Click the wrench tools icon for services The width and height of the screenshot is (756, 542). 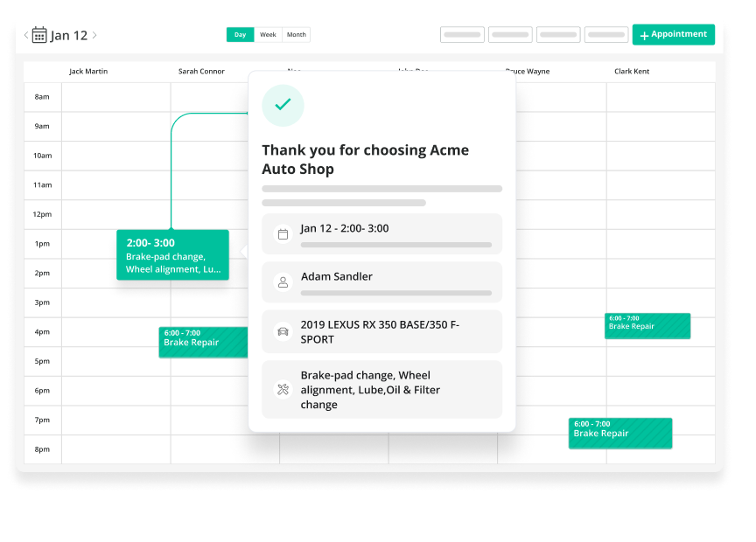click(x=283, y=390)
